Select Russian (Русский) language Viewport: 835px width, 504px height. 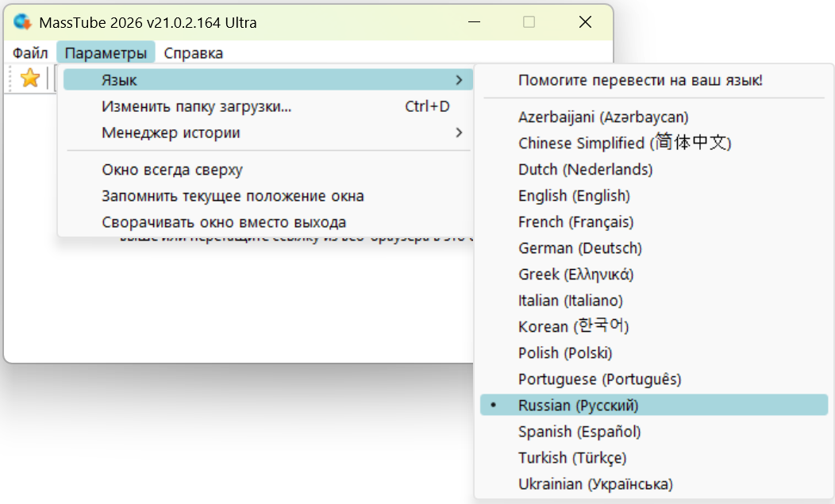click(654, 406)
